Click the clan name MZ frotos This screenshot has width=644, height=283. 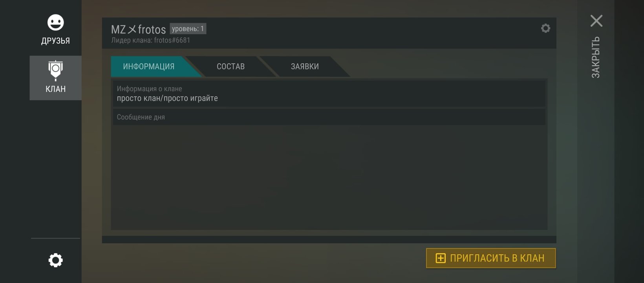(139, 29)
